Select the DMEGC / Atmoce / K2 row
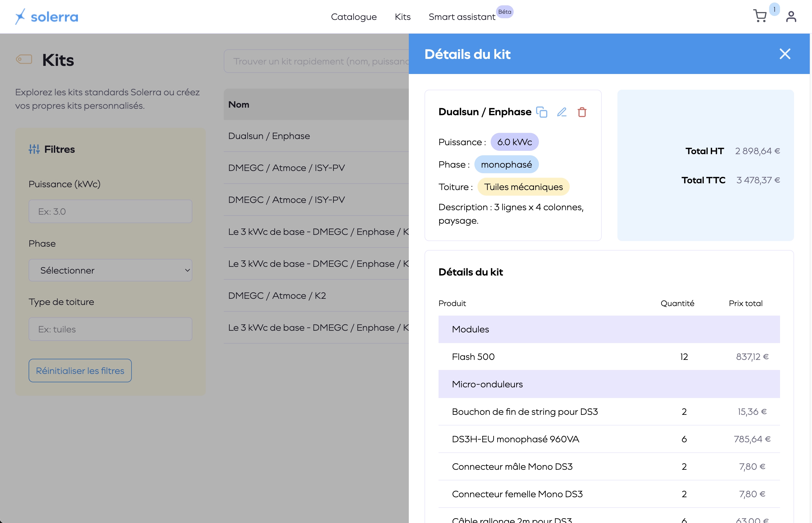Screen dimensions: 812x523 pos(277,295)
